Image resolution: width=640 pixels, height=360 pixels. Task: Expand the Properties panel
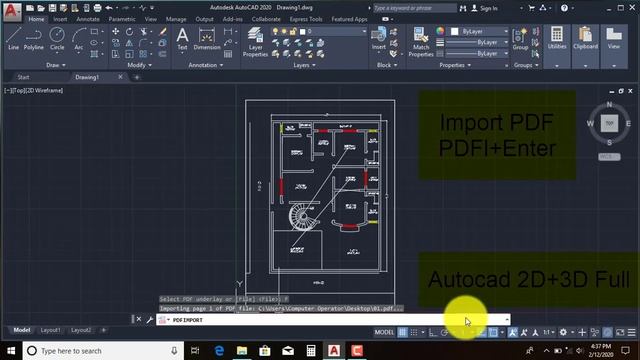[x=455, y=65]
